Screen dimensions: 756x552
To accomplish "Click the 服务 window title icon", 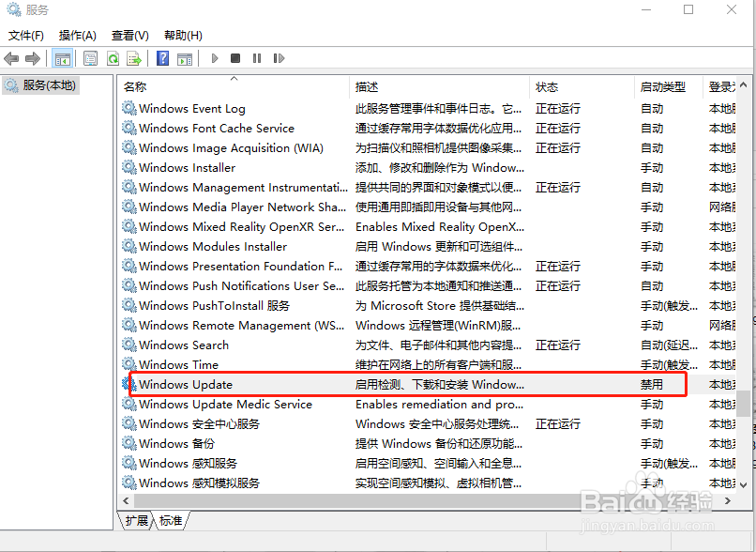I will [13, 9].
